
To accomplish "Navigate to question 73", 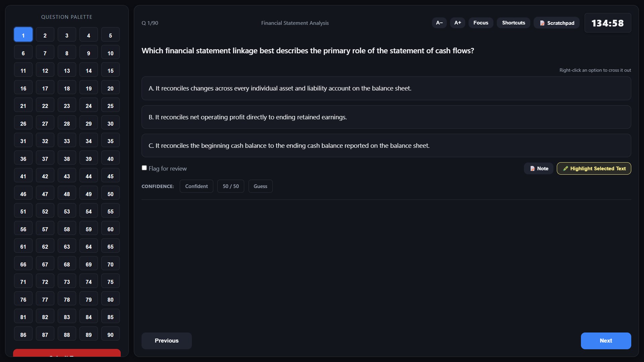I will pos(67,282).
